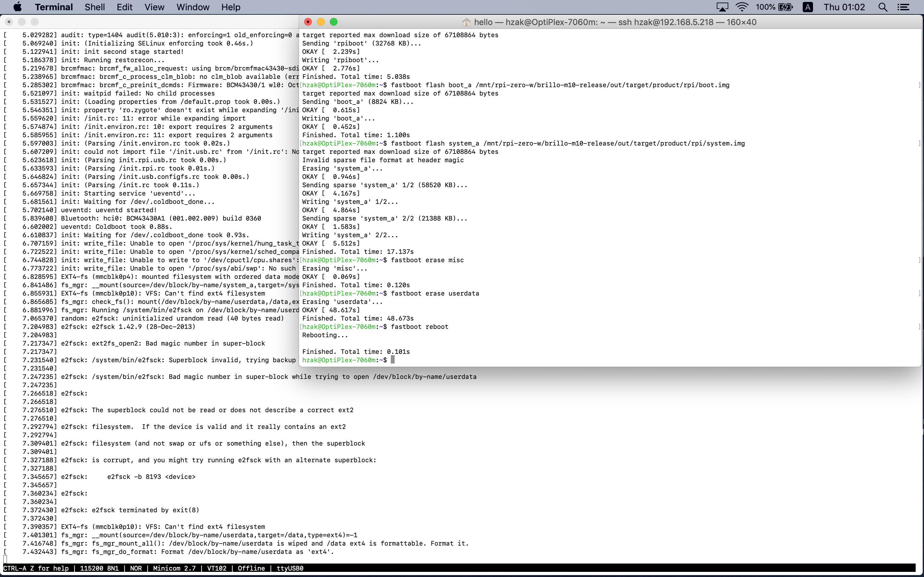The image size is (924, 577).
Task: Minimize the ssh window with yellow button
Action: tap(321, 22)
